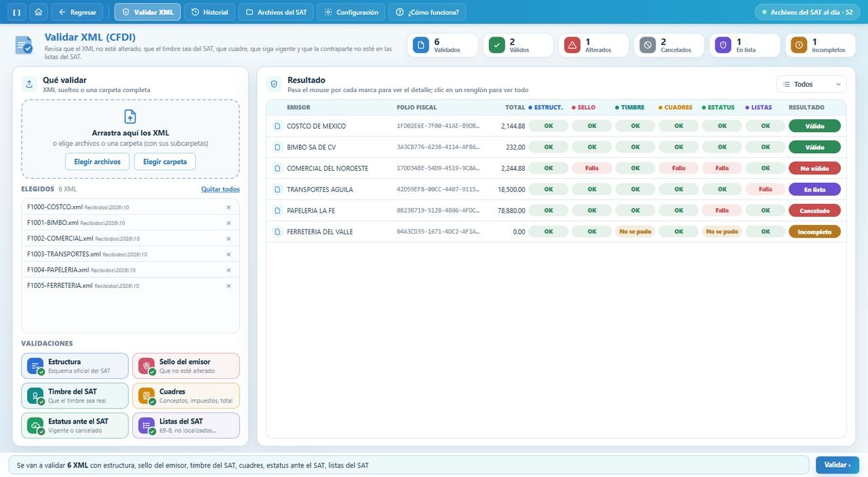Click the En lista result badge
The image size is (868, 477).
814,190
